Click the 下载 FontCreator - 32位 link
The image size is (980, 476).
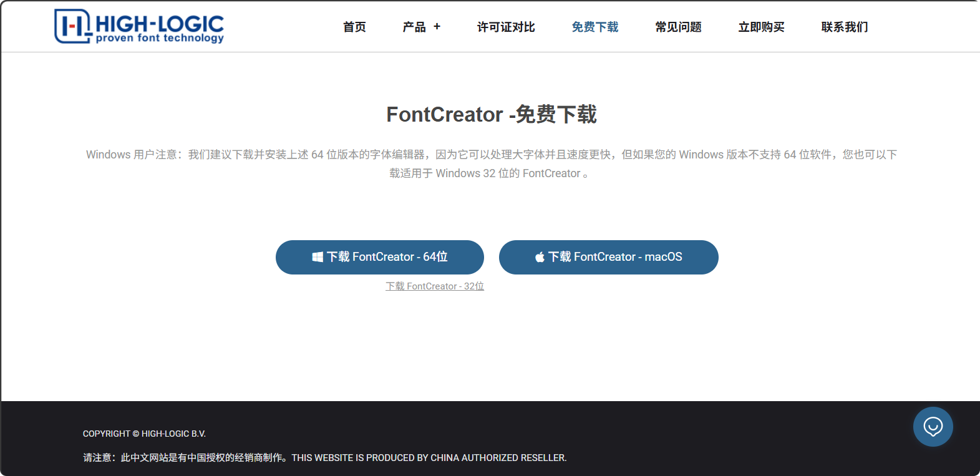click(435, 286)
